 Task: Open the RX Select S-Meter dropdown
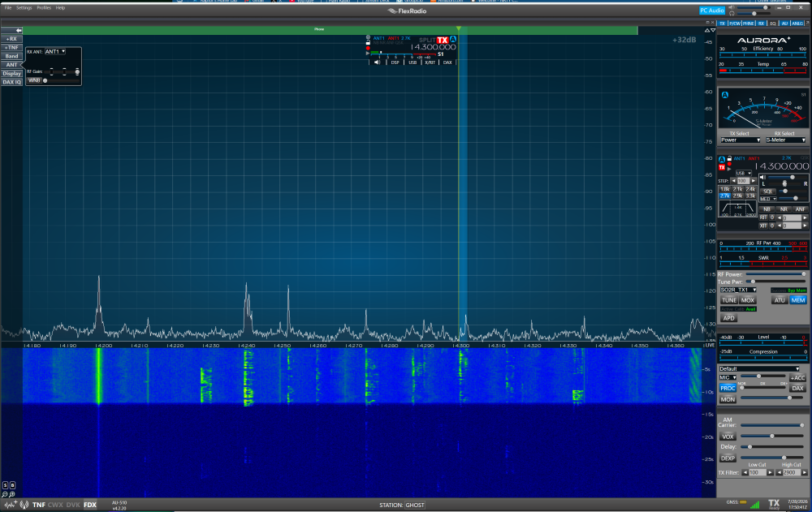(x=785, y=140)
